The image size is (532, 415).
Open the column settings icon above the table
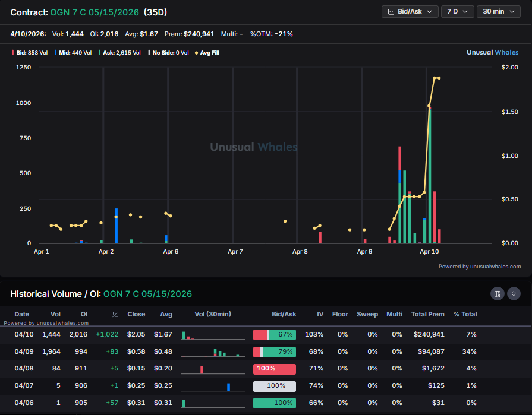tap(498, 293)
